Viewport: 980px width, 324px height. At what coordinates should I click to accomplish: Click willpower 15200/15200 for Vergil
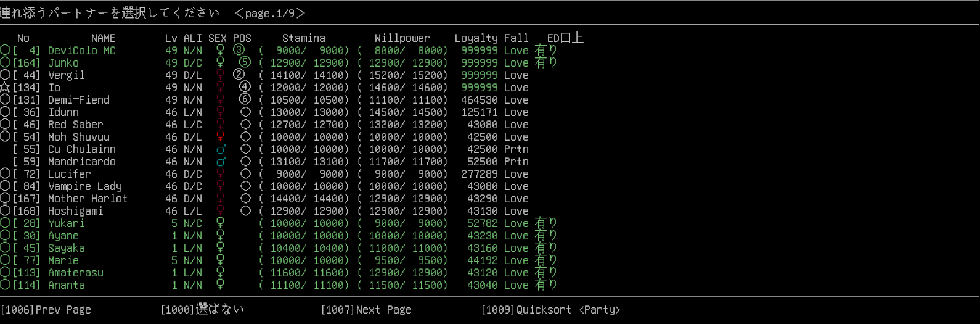click(402, 75)
